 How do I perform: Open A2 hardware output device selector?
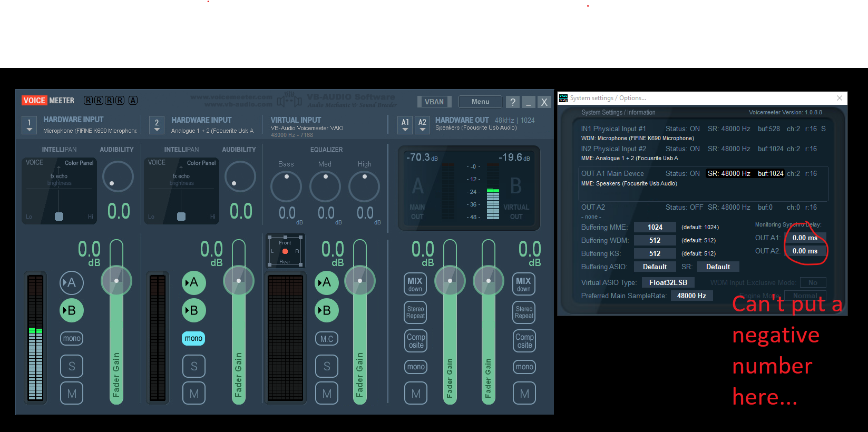422,125
